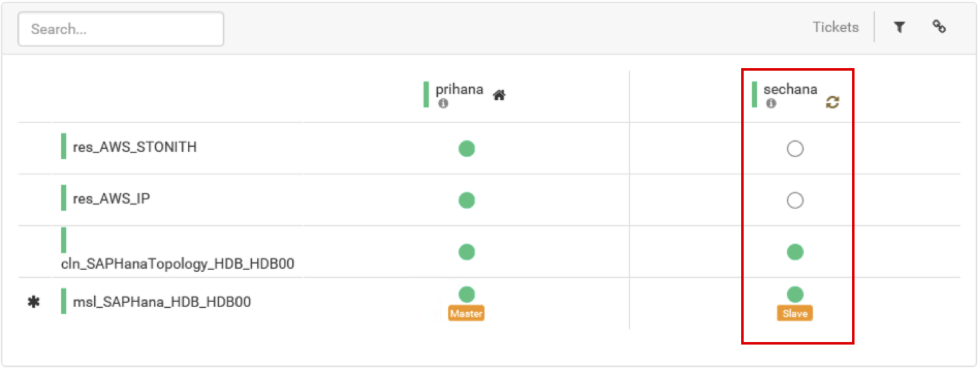Click the refresh icon beside sechana
The image size is (980, 370).
tap(832, 102)
